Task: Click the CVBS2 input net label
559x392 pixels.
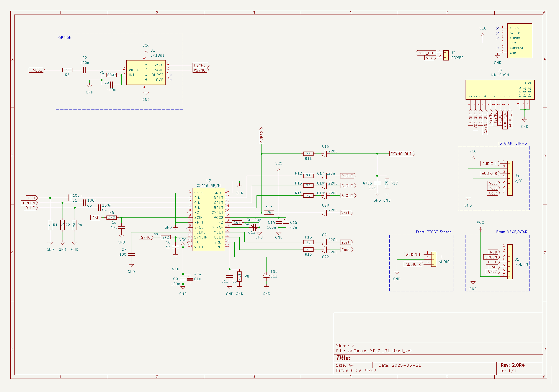Action: [36, 70]
